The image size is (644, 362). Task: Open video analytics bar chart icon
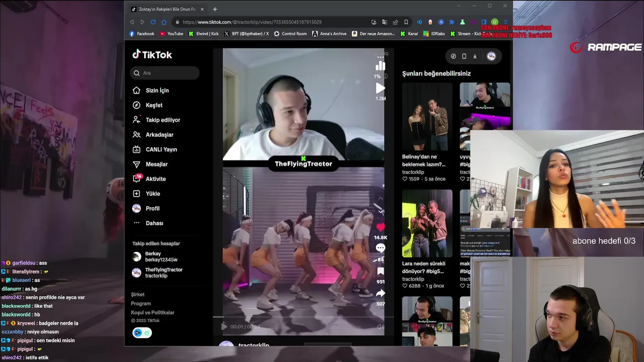click(380, 66)
